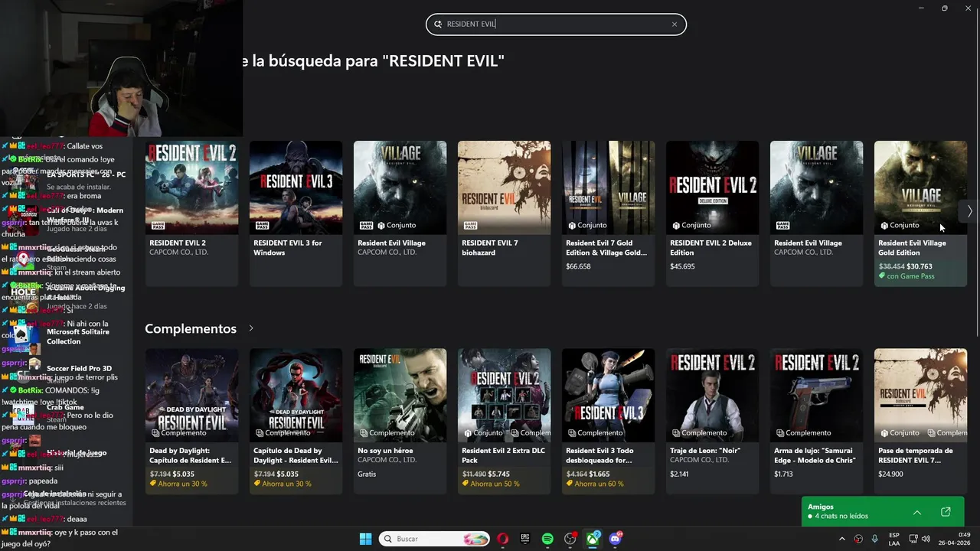Open the volume speaker tray icon
Viewport: 980px width, 551px height.
click(926, 540)
